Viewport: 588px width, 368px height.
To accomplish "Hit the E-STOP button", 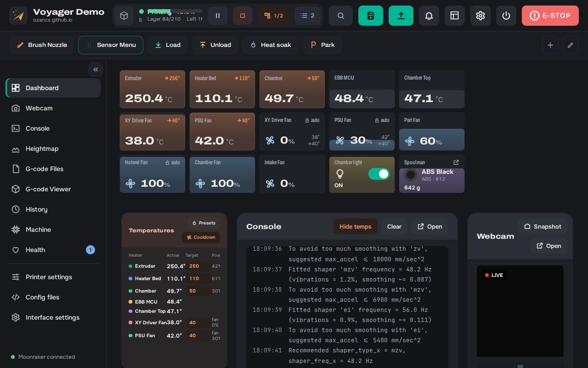I will pos(550,16).
